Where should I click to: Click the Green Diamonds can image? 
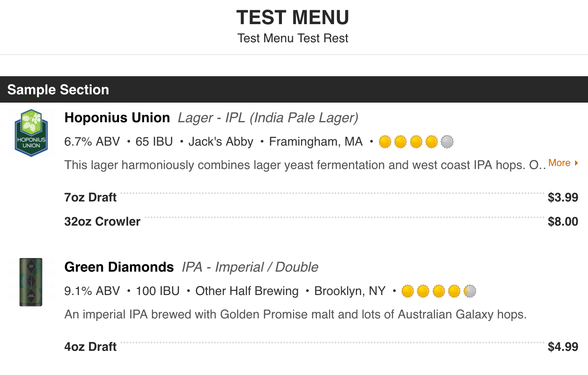click(31, 282)
